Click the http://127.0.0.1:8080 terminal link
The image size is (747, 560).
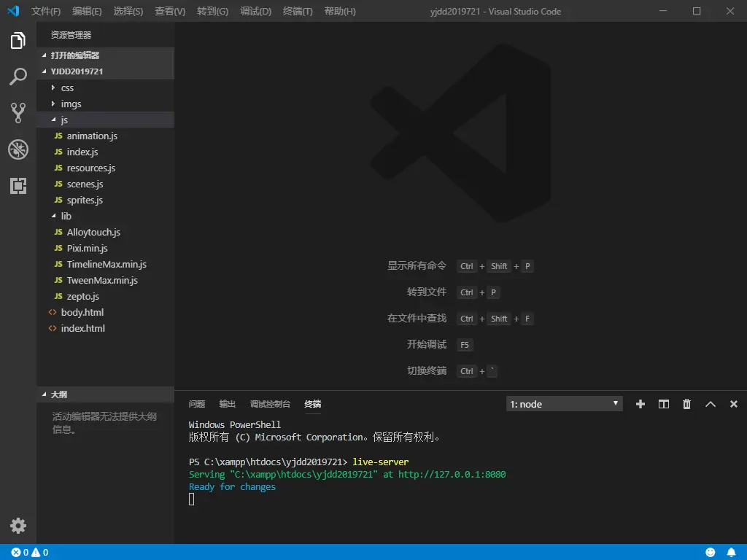pyautogui.click(x=452, y=474)
